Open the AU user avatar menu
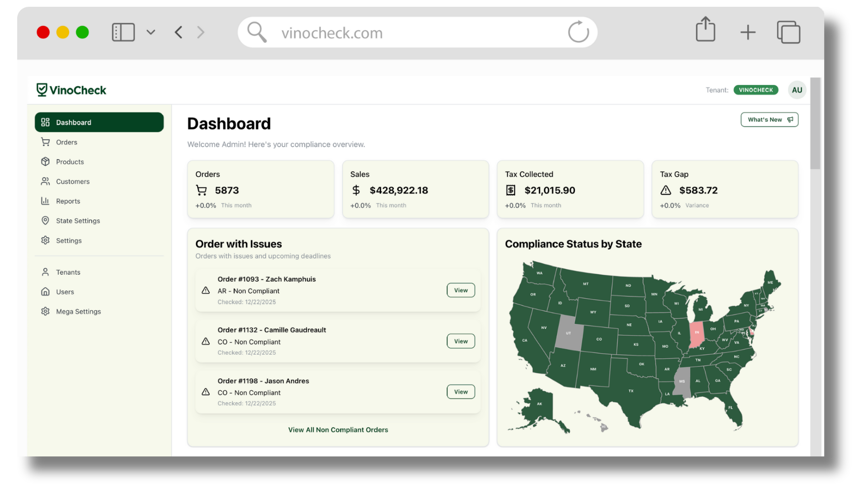This screenshot has height=488, width=868. point(797,90)
